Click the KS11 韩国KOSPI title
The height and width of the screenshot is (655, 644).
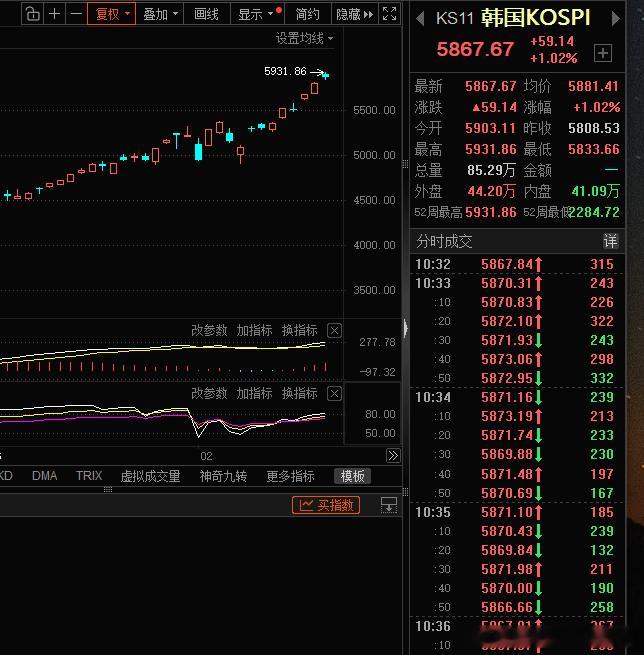click(x=513, y=18)
